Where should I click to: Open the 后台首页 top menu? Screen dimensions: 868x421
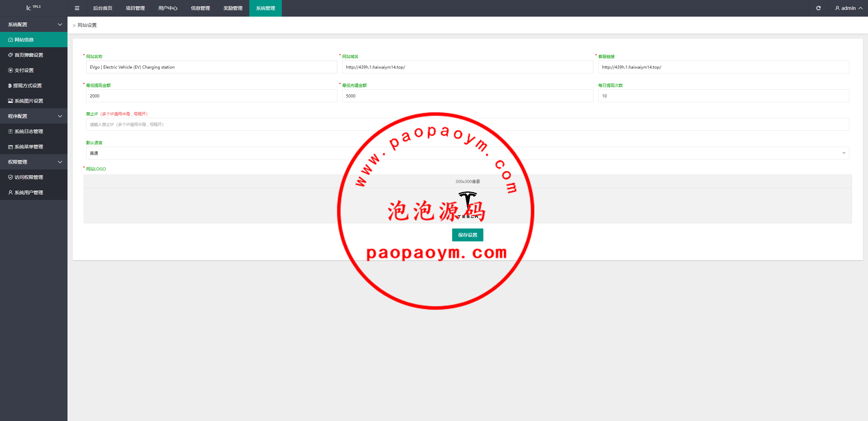pyautogui.click(x=103, y=8)
